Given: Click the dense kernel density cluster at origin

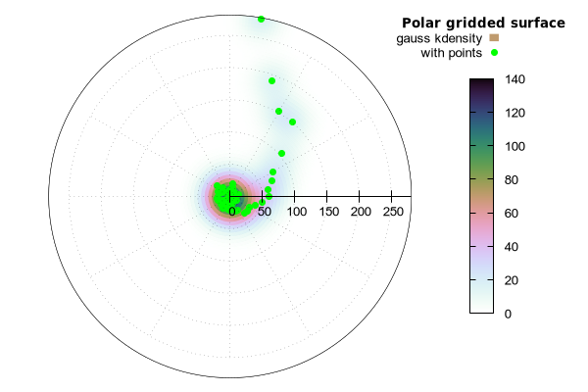Looking at the screenshot, I should click(x=229, y=197).
